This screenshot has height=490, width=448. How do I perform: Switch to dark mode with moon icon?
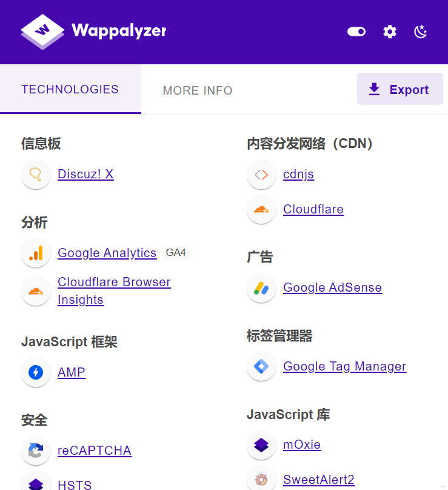click(x=420, y=32)
